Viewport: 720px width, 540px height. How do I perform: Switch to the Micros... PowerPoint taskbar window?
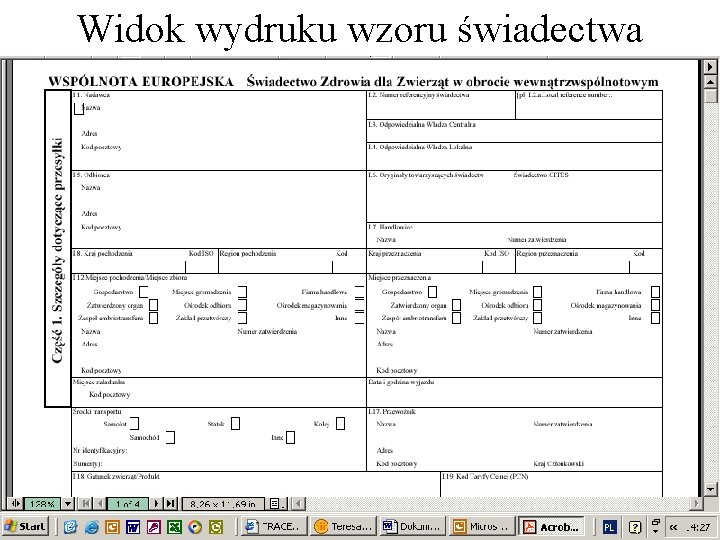481,526
